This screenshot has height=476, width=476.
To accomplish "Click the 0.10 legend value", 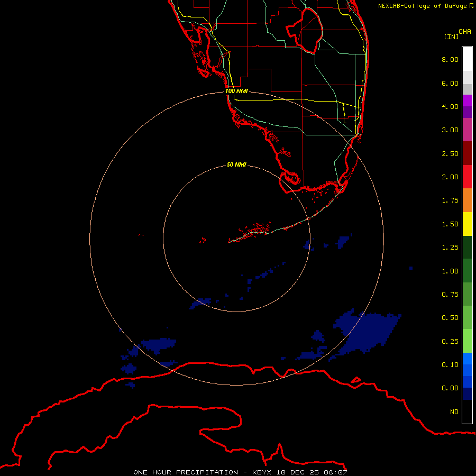I will (450, 365).
